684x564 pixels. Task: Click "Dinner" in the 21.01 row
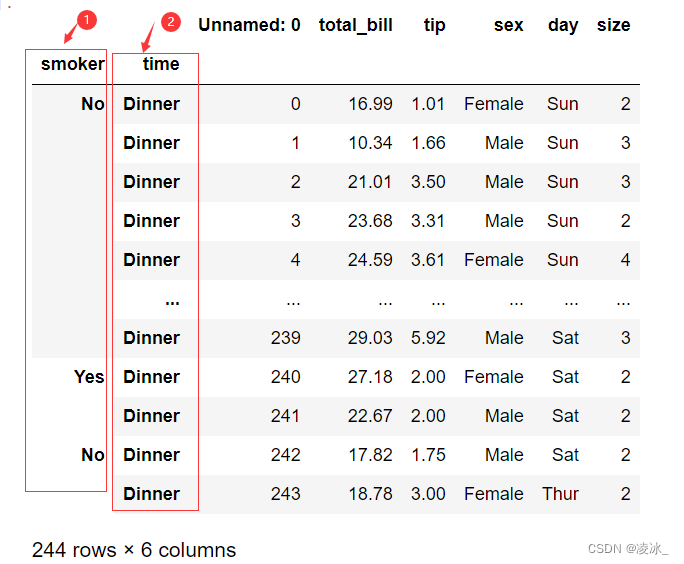pos(151,181)
